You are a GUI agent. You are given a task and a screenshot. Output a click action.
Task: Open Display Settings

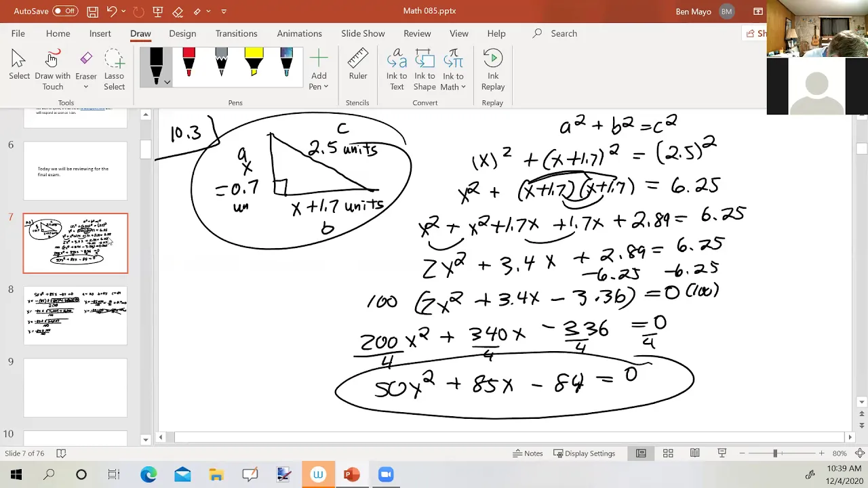point(585,453)
